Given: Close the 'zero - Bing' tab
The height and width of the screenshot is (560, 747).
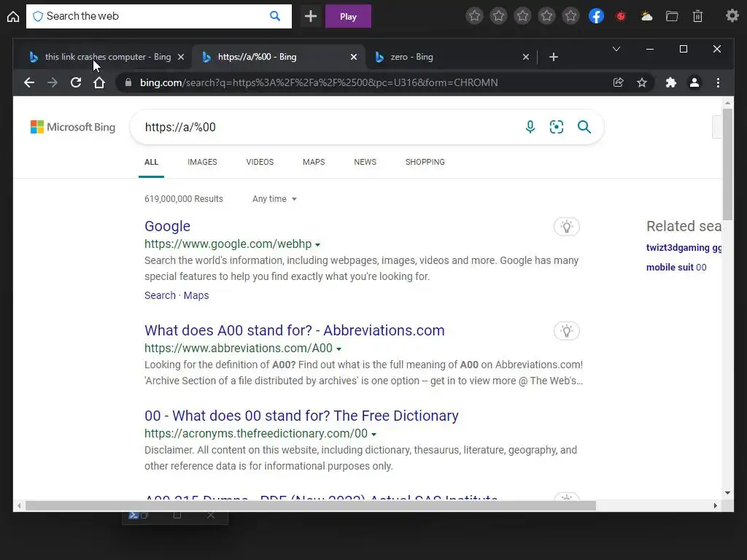Looking at the screenshot, I should [x=525, y=57].
